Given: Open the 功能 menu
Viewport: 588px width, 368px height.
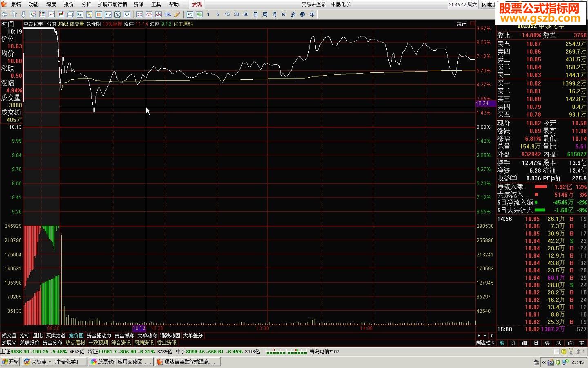Looking at the screenshot, I should (34, 4).
